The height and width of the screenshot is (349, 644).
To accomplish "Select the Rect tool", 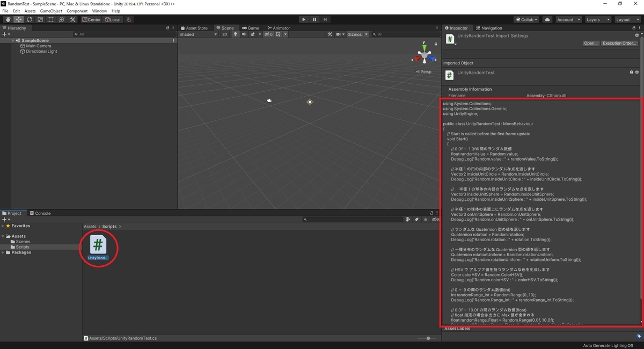I will click(x=50, y=19).
